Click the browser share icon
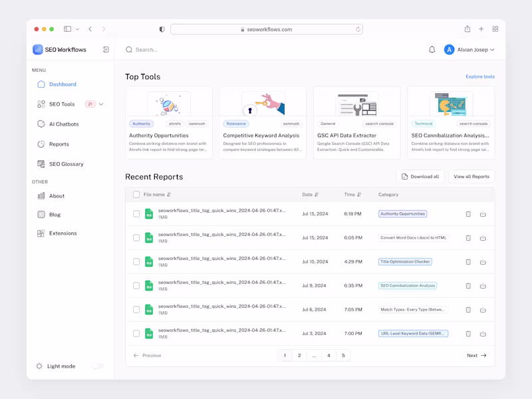532x399 pixels. click(467, 29)
